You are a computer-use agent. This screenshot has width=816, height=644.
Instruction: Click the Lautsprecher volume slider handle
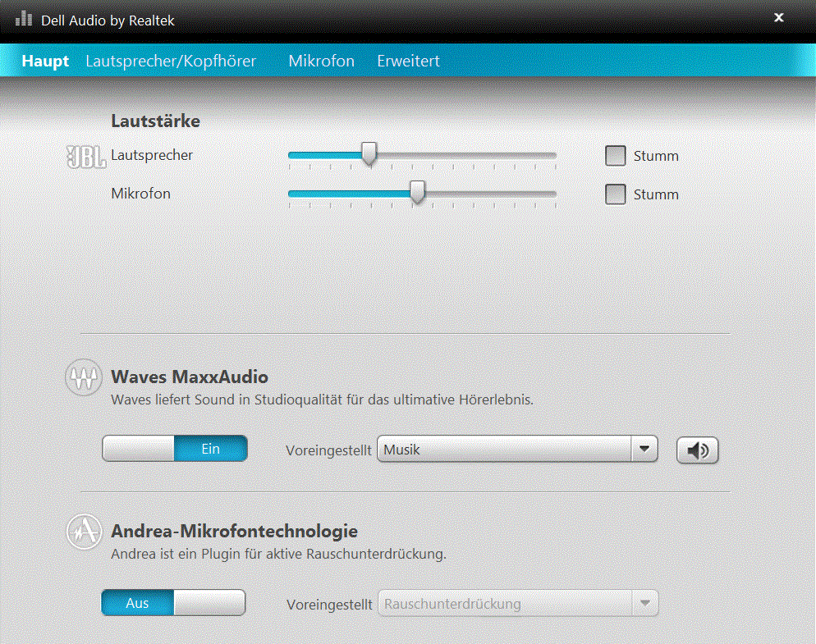coord(369,154)
